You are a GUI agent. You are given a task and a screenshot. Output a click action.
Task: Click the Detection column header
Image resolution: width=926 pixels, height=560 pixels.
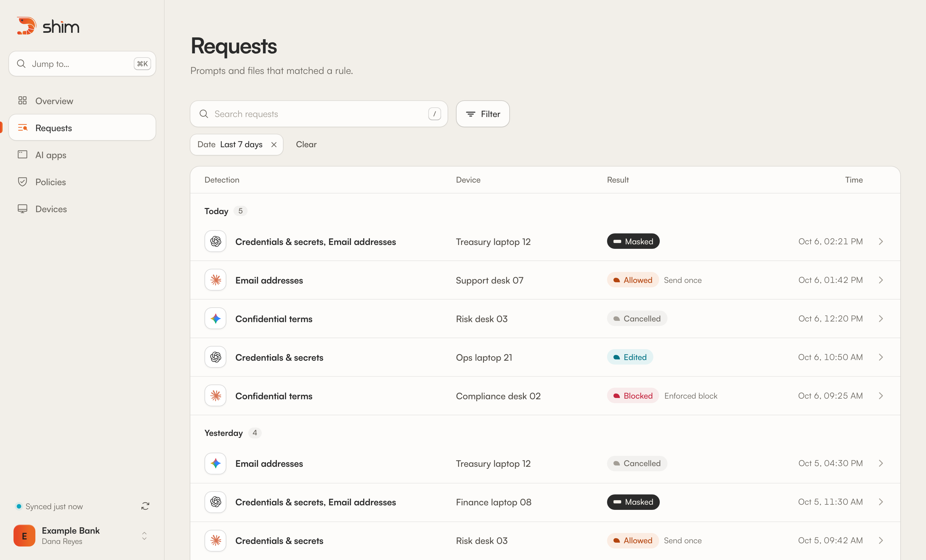pyautogui.click(x=222, y=180)
